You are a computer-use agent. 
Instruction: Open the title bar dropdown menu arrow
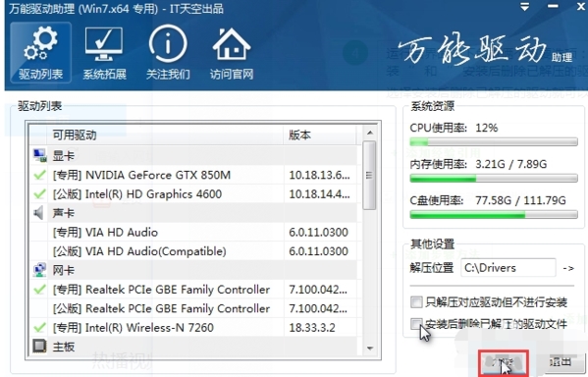pyautogui.click(x=524, y=7)
